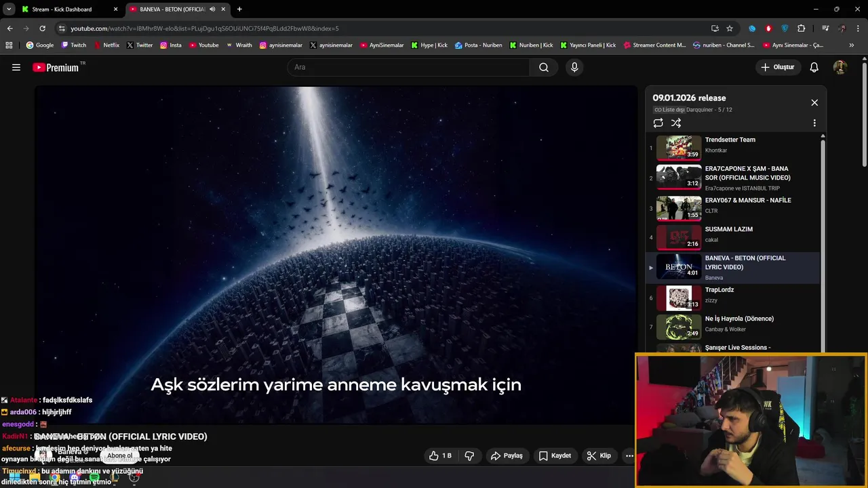The width and height of the screenshot is (868, 488).
Task: Click the video player to pause
Action: tap(336, 255)
